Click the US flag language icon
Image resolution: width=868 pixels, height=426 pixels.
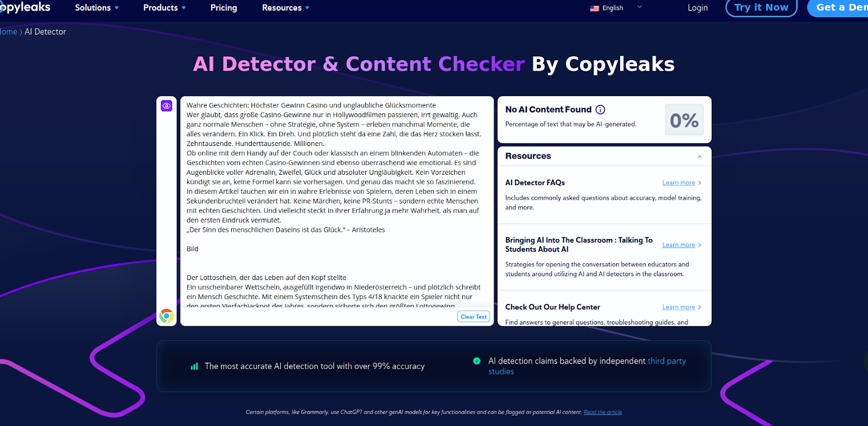pyautogui.click(x=595, y=8)
